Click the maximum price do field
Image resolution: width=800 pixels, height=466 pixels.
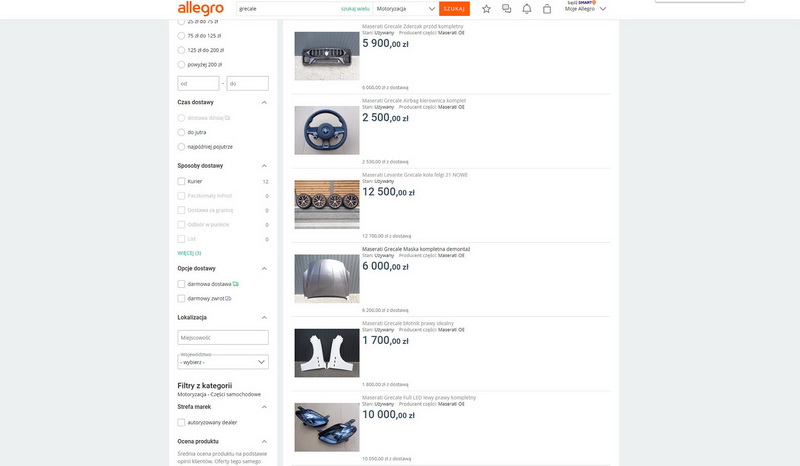[247, 83]
